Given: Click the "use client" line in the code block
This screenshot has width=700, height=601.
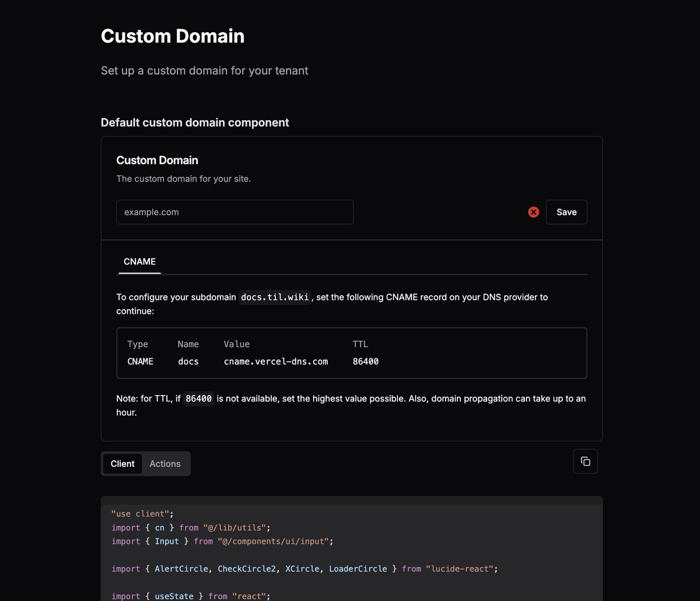Looking at the screenshot, I should [143, 514].
